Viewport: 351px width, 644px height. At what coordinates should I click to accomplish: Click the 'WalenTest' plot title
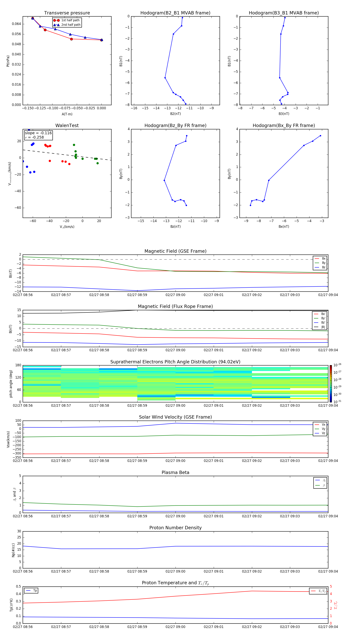click(67, 125)
